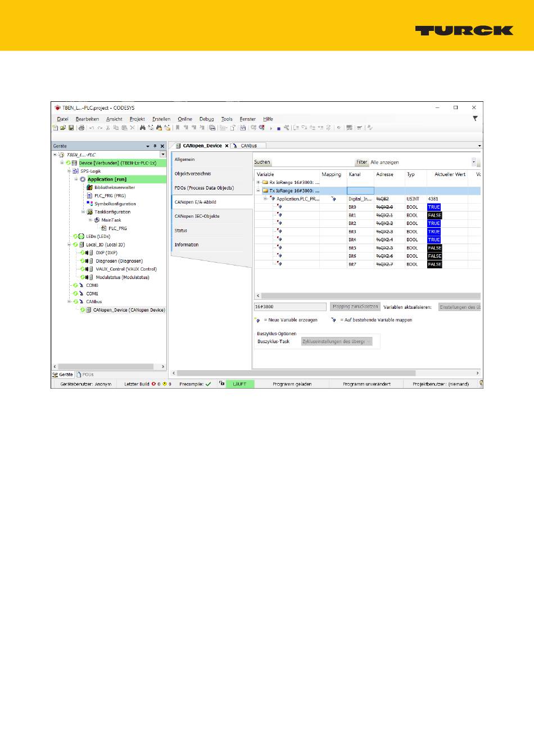This screenshot has width=534, height=756.
Task: Expand the Rx IoRange 16#3000 row
Action: pos(258,182)
